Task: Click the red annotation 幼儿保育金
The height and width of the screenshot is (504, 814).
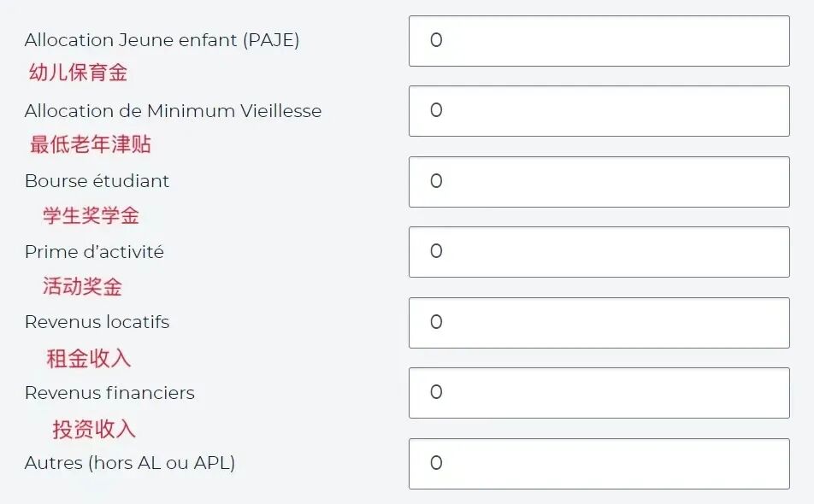Action: [x=78, y=73]
